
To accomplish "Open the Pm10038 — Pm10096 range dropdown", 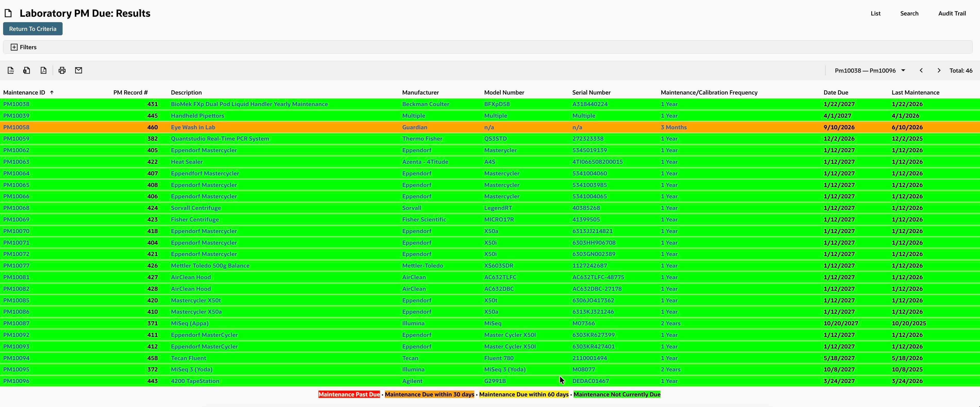I will pyautogui.click(x=870, y=70).
